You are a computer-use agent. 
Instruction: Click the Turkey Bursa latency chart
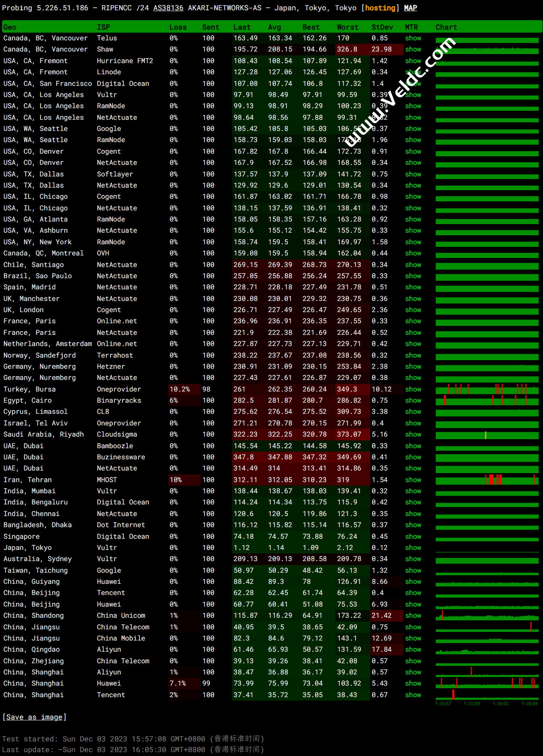click(487, 389)
